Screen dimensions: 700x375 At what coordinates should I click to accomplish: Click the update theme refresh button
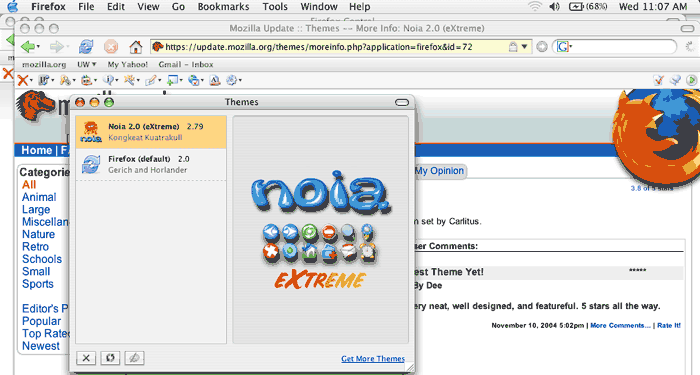click(110, 358)
